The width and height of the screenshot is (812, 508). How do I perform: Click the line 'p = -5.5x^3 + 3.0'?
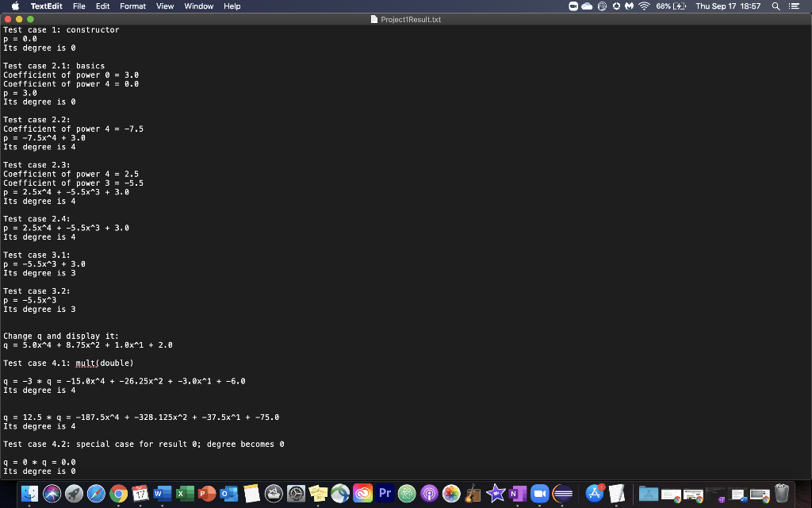44,264
